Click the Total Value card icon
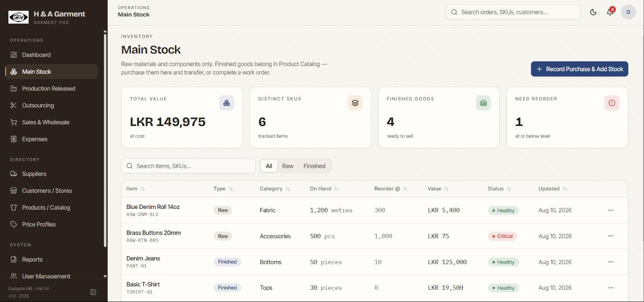Screen dimensions: 644x302 pyautogui.click(x=227, y=103)
